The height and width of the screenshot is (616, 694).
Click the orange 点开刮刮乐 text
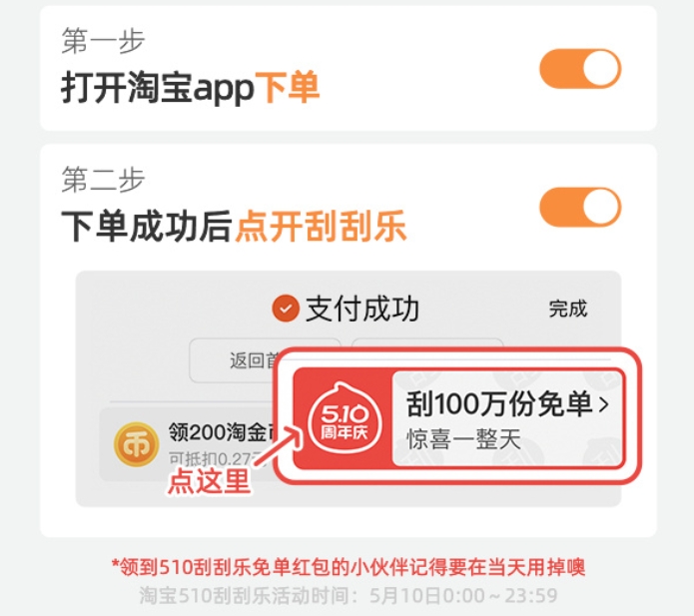click(x=321, y=226)
